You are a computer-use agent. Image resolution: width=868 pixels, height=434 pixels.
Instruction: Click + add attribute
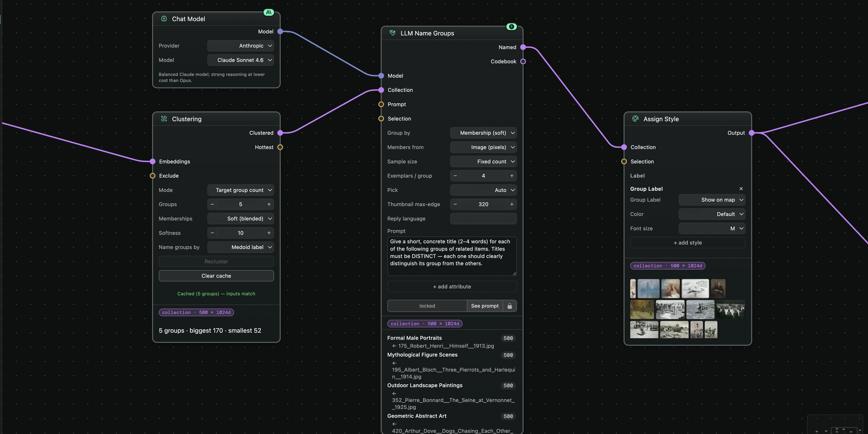click(x=452, y=286)
